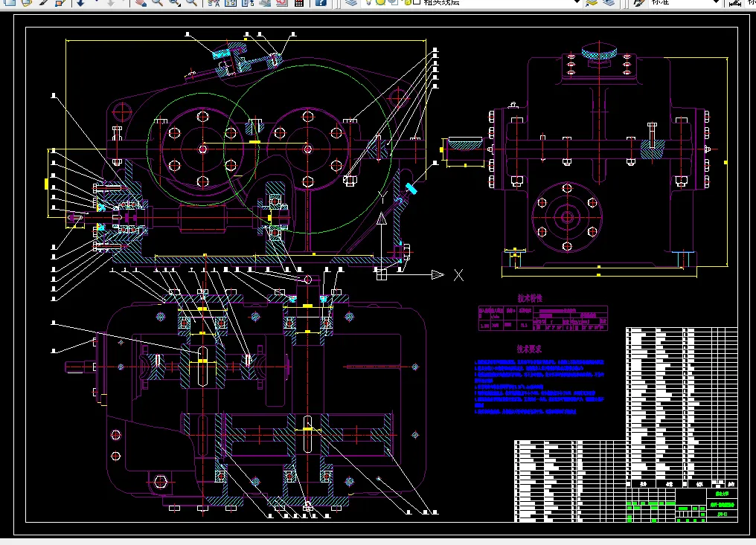Expand the text style dropdown arrow

pyautogui.click(x=716, y=2)
